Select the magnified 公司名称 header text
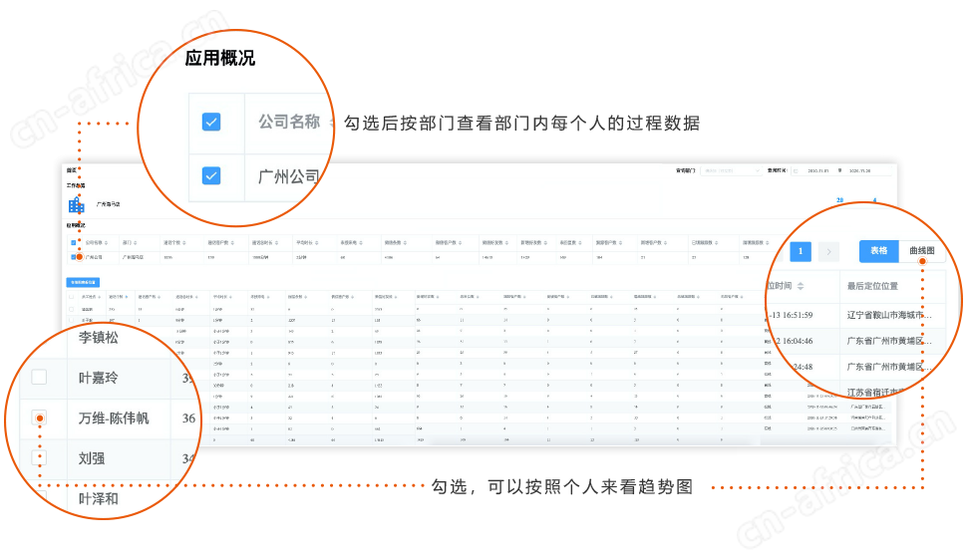The image size is (967, 560). click(289, 122)
